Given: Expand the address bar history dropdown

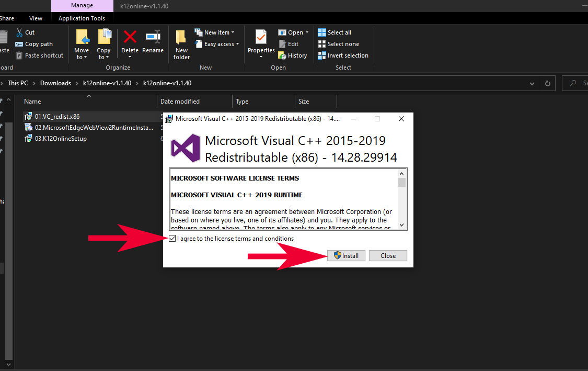Looking at the screenshot, I should point(532,83).
